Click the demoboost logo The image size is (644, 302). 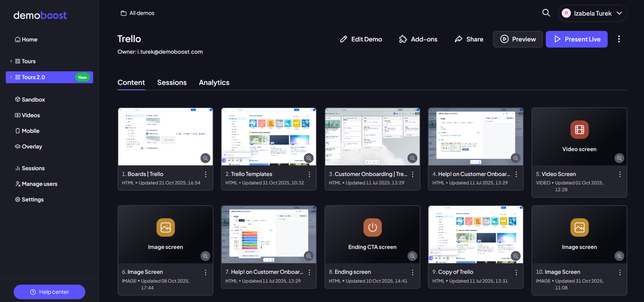[x=40, y=15]
